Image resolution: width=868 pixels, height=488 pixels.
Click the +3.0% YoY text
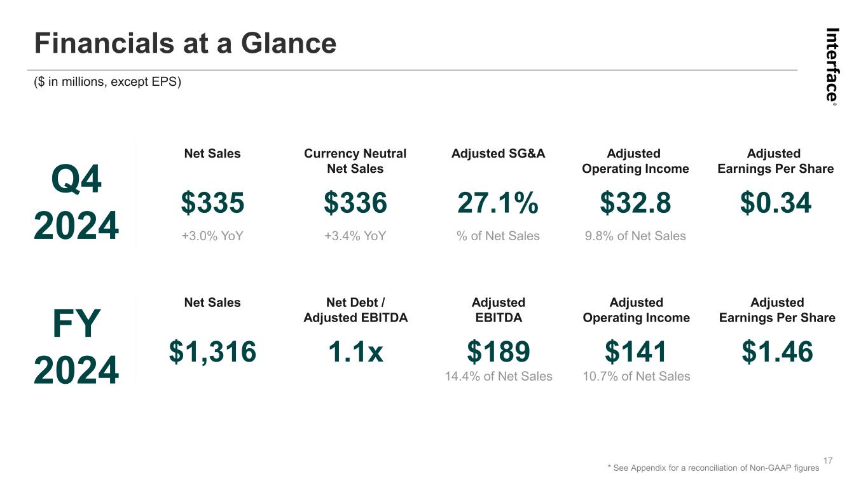tap(212, 236)
